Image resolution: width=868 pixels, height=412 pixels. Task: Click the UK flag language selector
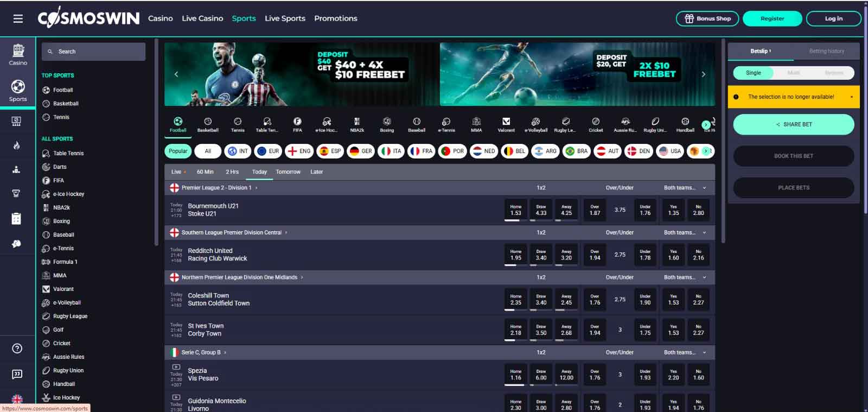click(17, 399)
